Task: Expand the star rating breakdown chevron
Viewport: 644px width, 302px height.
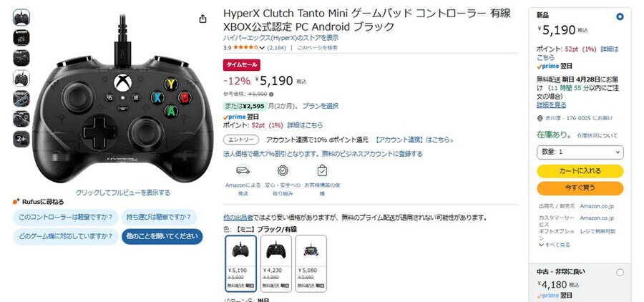Action: [x=262, y=48]
